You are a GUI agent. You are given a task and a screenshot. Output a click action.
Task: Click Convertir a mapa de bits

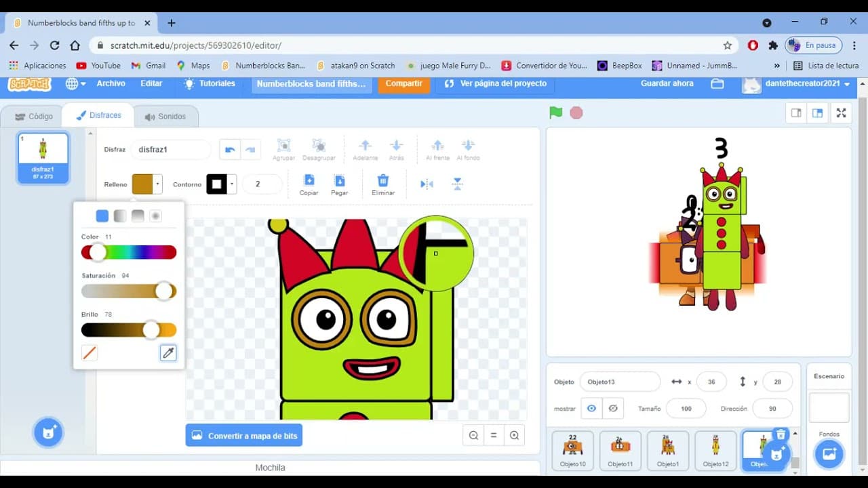click(244, 436)
